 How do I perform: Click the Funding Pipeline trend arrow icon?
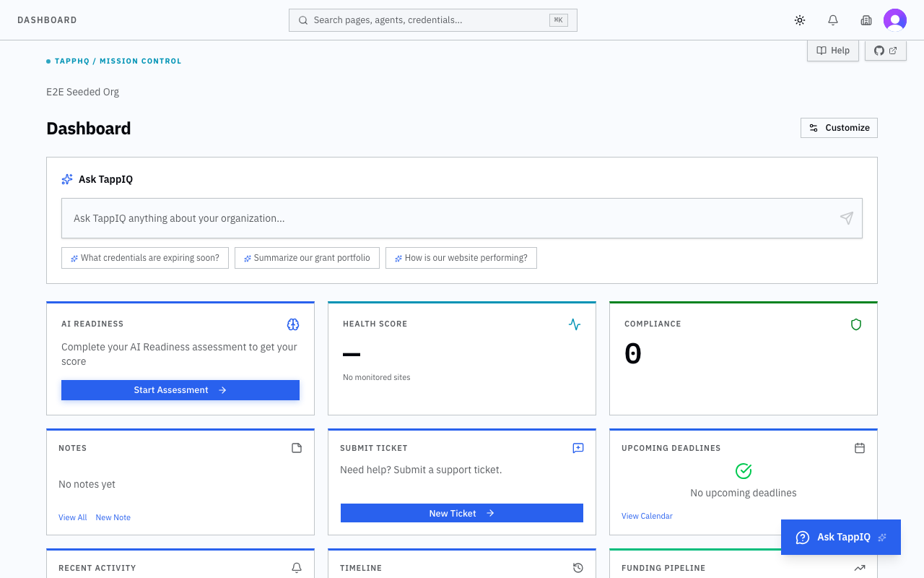tap(860, 568)
